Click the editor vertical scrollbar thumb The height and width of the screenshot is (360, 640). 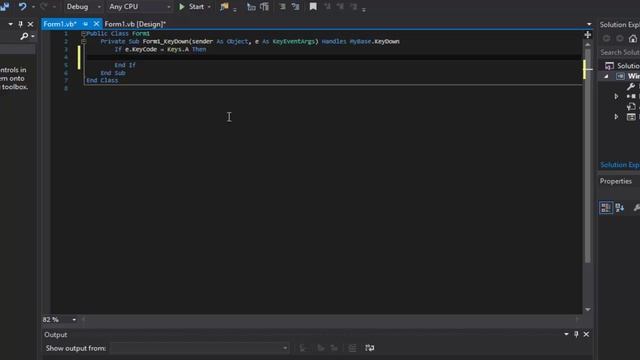coord(588,156)
